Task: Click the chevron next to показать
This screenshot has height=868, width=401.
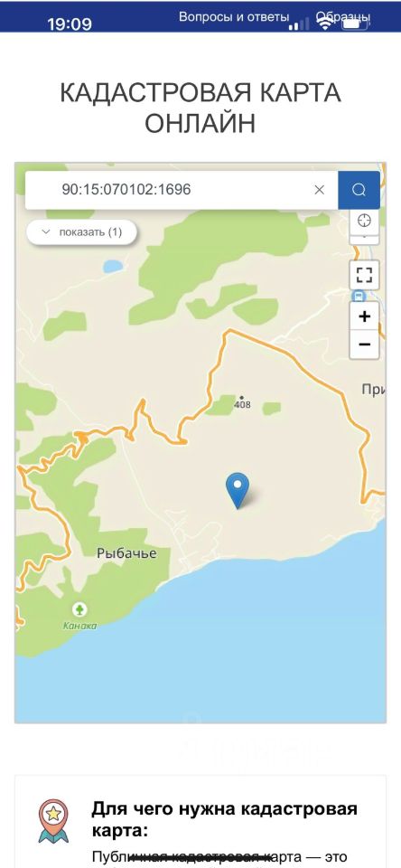Action: [46, 232]
